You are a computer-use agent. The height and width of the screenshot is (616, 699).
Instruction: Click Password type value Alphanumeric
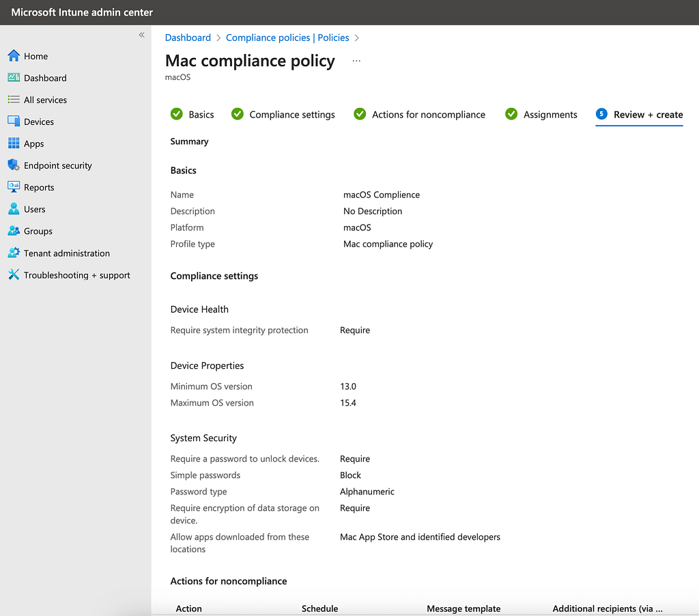367,492
